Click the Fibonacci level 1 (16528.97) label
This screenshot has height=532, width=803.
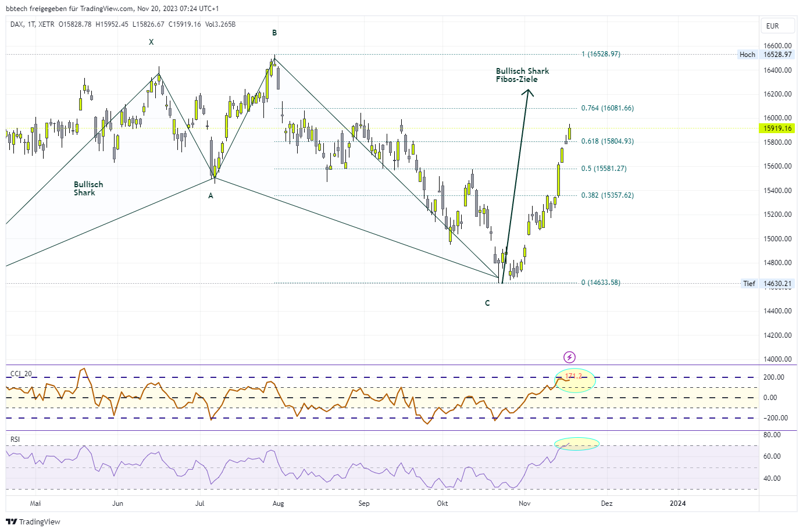tap(601, 54)
